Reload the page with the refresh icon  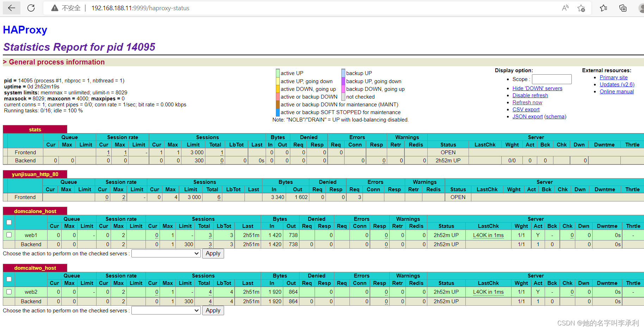click(x=31, y=8)
